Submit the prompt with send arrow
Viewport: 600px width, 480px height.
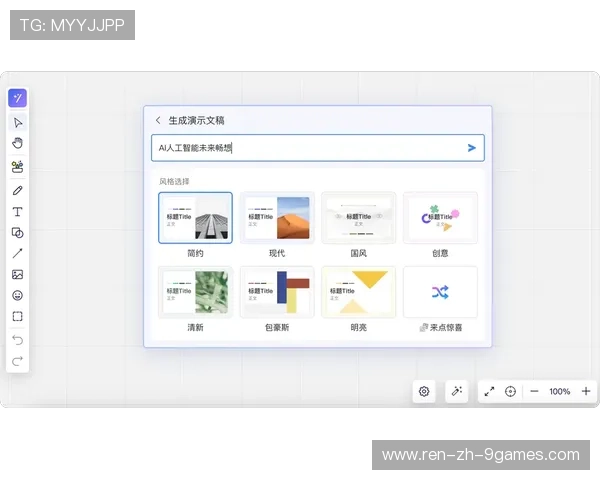471,148
